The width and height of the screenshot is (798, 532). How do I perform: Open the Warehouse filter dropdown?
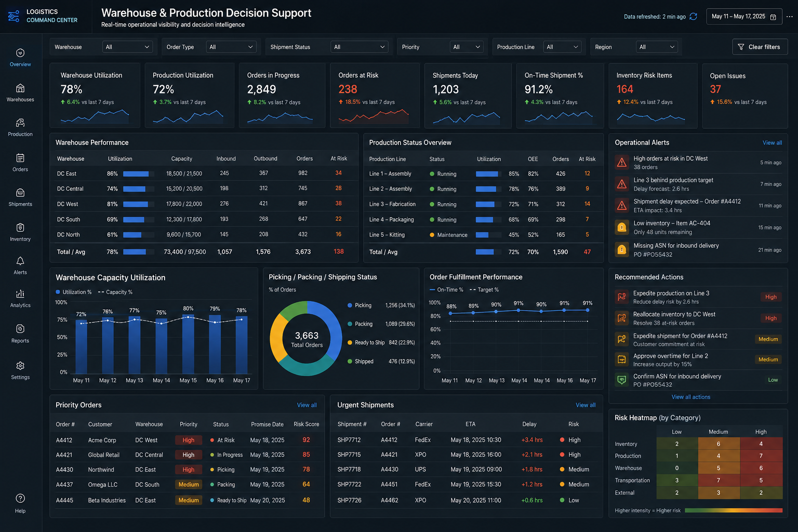click(127, 47)
